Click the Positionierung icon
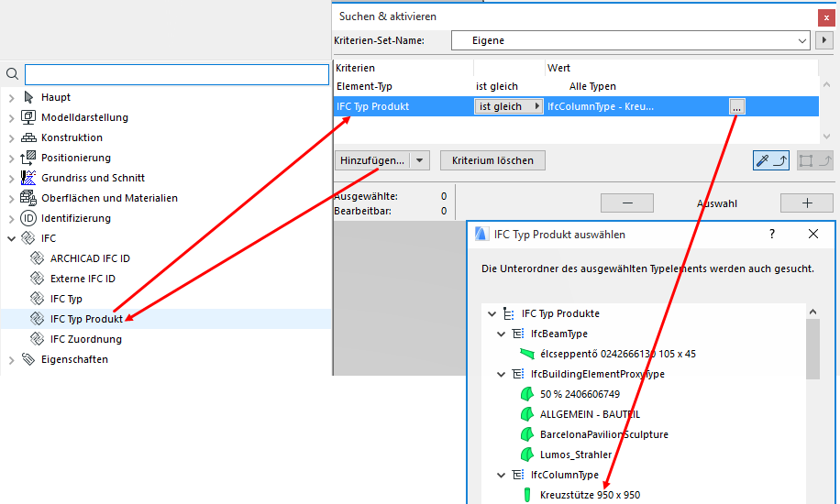 tap(28, 158)
